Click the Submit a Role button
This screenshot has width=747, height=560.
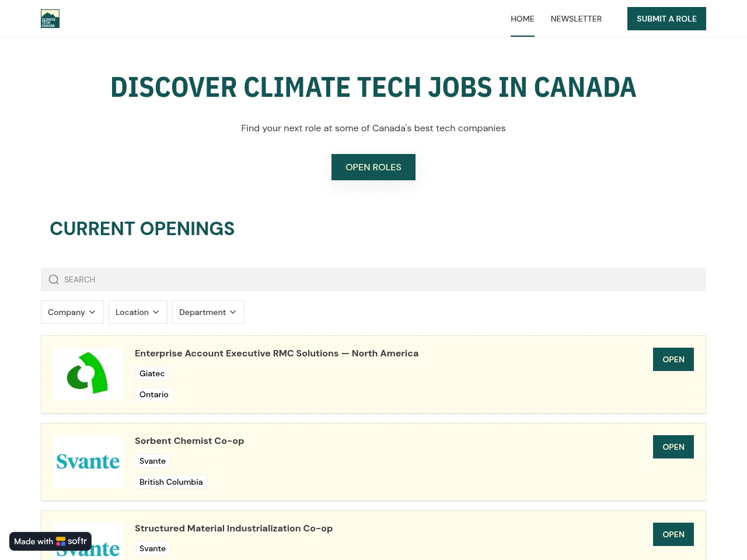[666, 19]
